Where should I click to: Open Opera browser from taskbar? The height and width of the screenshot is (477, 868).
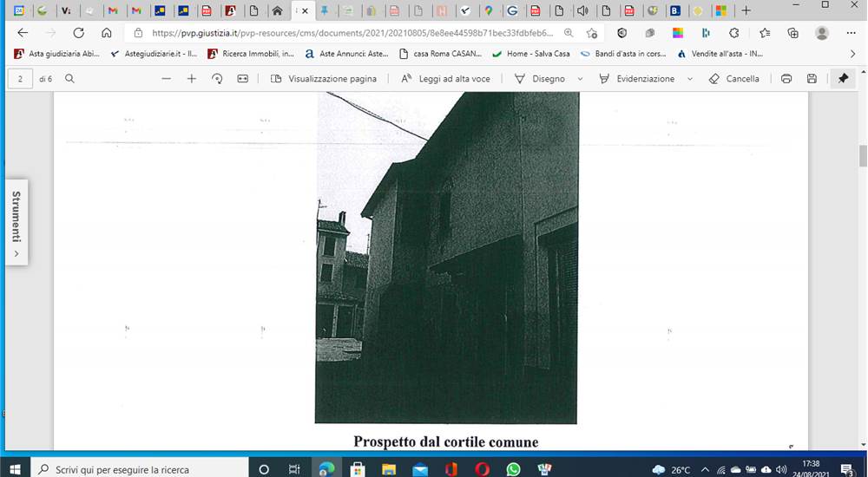click(x=482, y=469)
